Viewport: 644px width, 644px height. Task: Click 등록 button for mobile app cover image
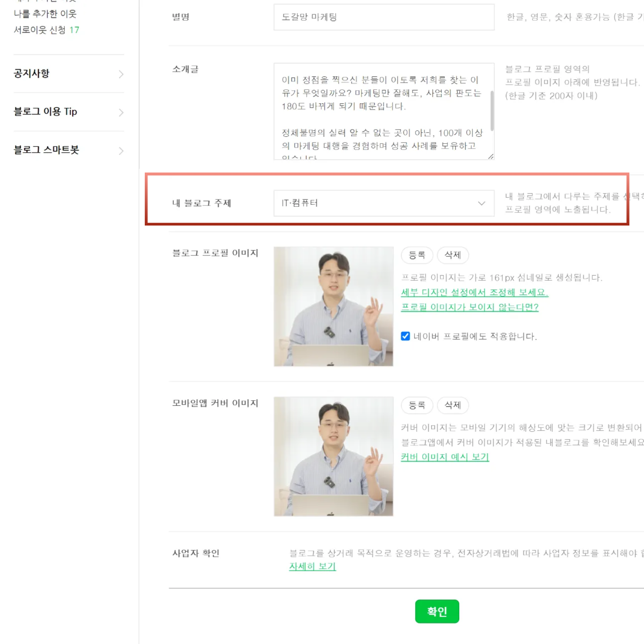click(417, 405)
